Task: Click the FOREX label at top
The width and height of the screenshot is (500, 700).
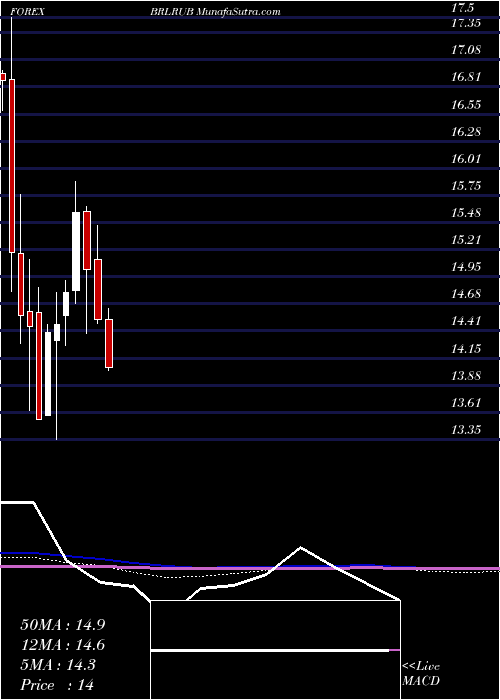Action: [x=27, y=12]
